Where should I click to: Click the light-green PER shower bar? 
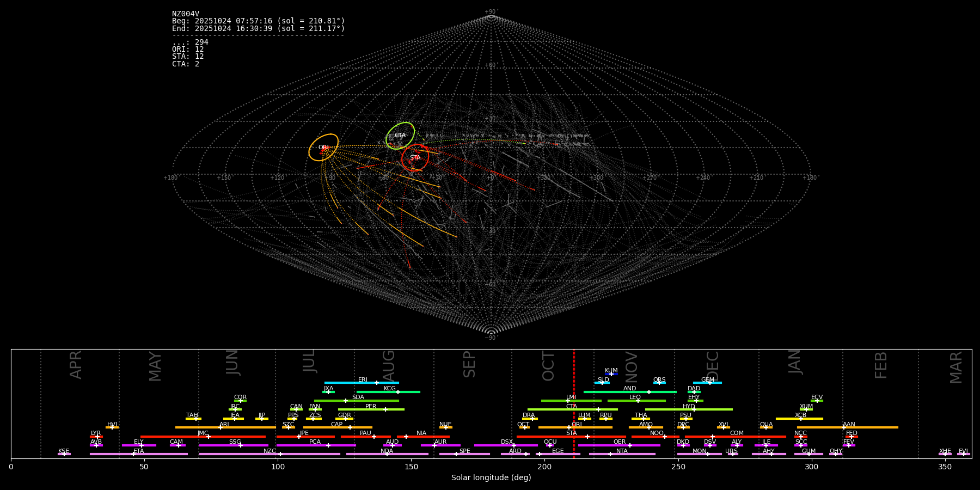point(371,409)
